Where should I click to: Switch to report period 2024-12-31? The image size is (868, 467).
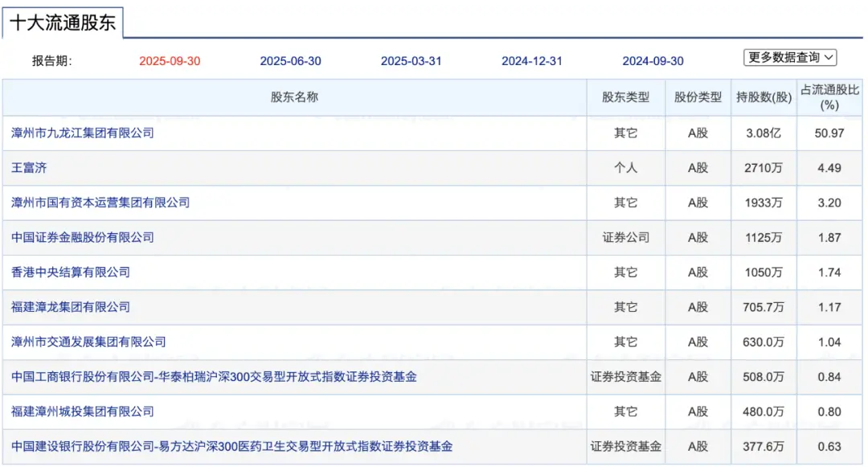click(531, 61)
